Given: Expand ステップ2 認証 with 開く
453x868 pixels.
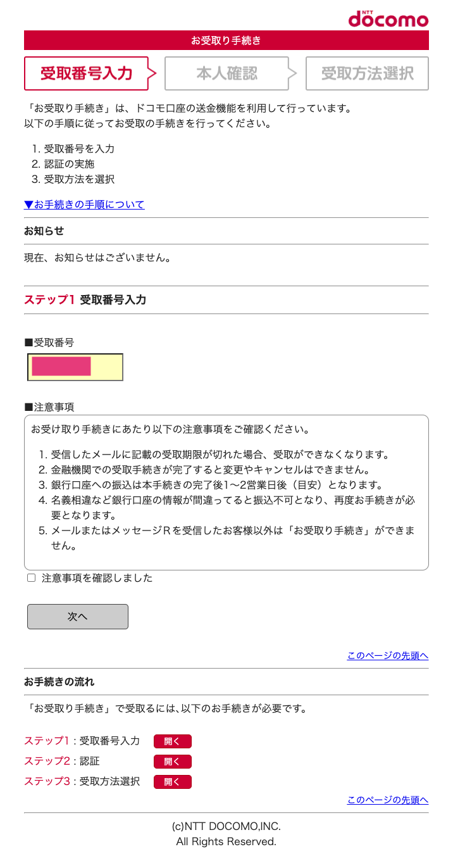Looking at the screenshot, I should pos(172,762).
